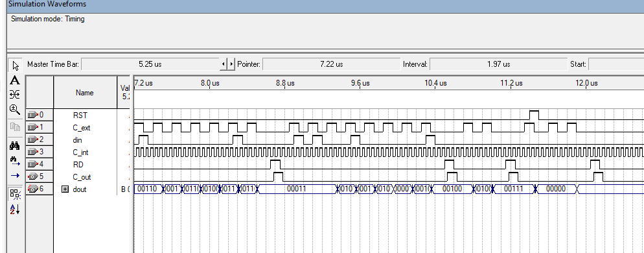Viewport: 644px width, 253px height.
Task: Select the RD signal name
Action: tap(78, 165)
